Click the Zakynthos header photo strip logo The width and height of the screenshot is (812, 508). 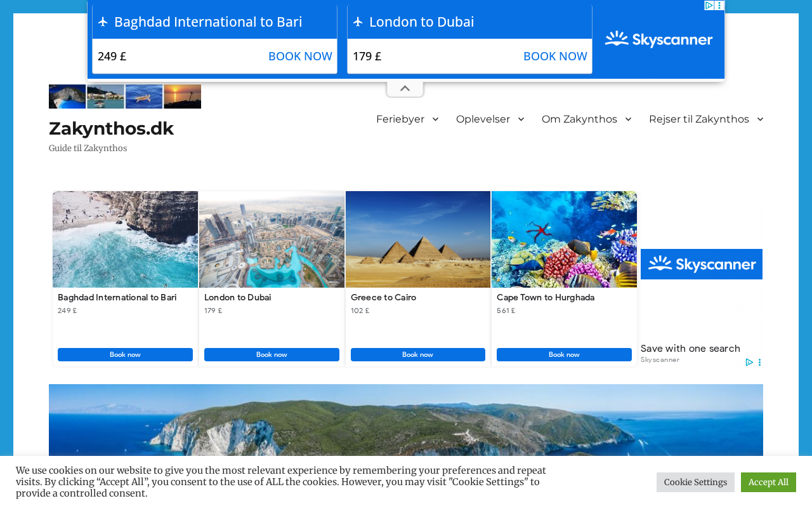click(125, 97)
